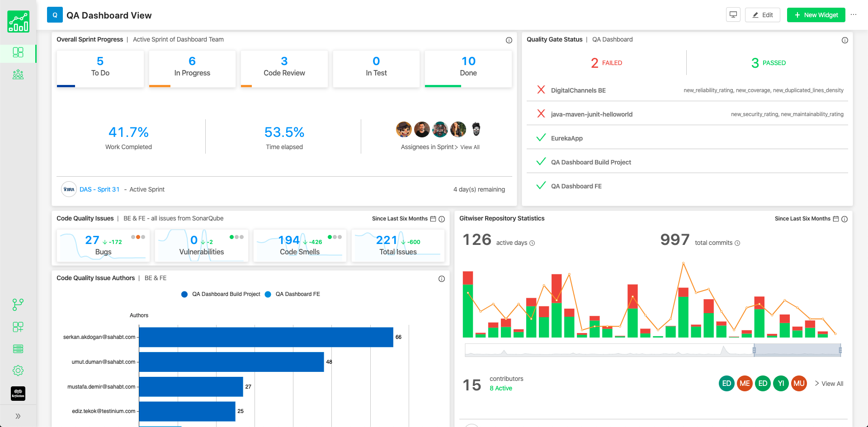Expand the sidebar with double chevron
The height and width of the screenshot is (427, 868).
point(18,416)
